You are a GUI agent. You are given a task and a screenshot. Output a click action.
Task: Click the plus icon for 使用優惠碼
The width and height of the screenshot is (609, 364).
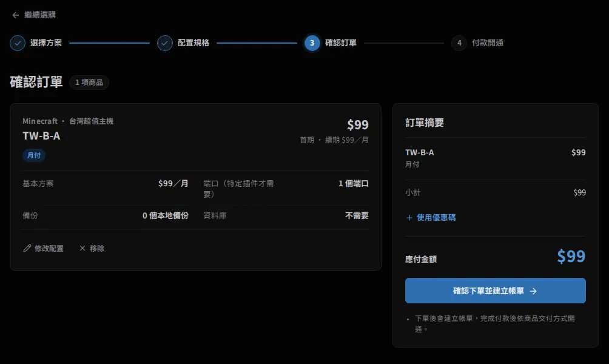tap(409, 218)
